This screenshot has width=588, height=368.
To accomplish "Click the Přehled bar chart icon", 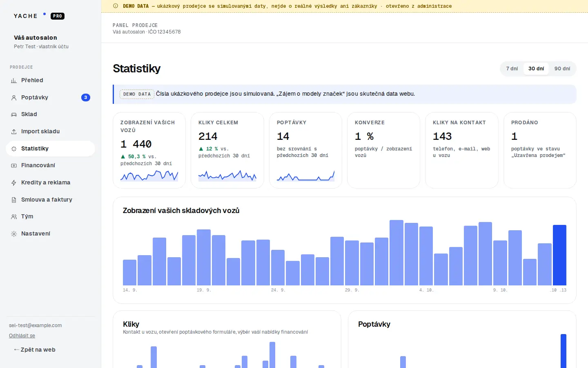I will tap(14, 81).
